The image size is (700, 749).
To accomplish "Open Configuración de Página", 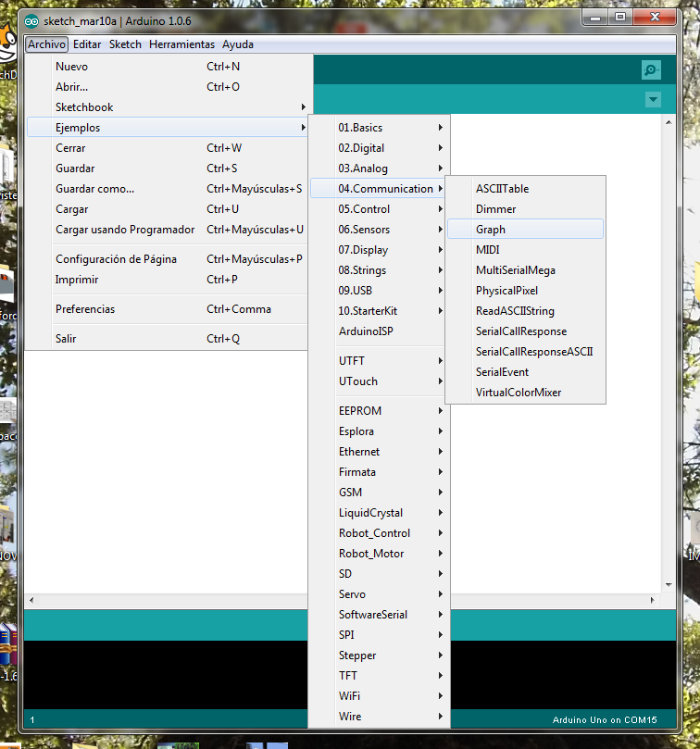I will pyautogui.click(x=167, y=259).
